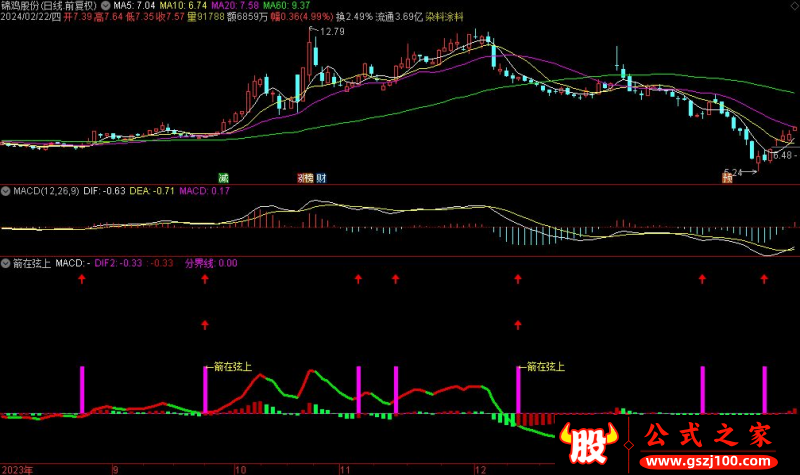The image size is (800, 475).
Task: Click the 6.48 price arrow label
Action: [x=783, y=155]
